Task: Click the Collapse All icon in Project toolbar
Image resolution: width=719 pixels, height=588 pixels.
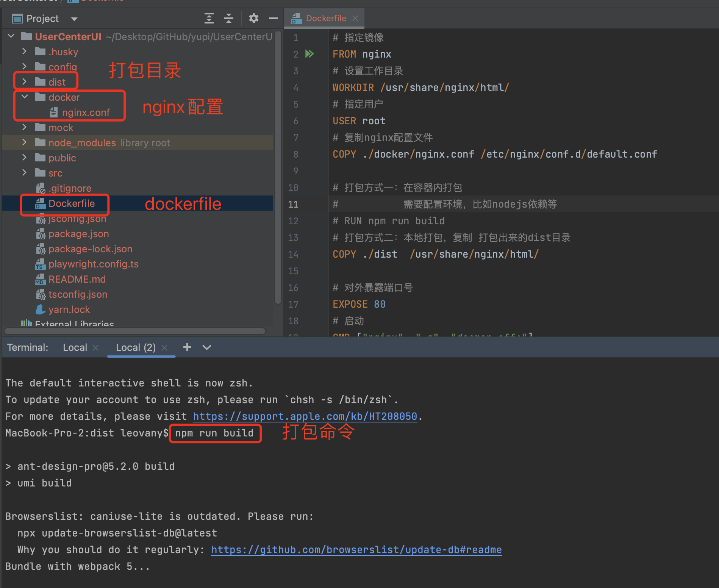Action: pos(228,18)
